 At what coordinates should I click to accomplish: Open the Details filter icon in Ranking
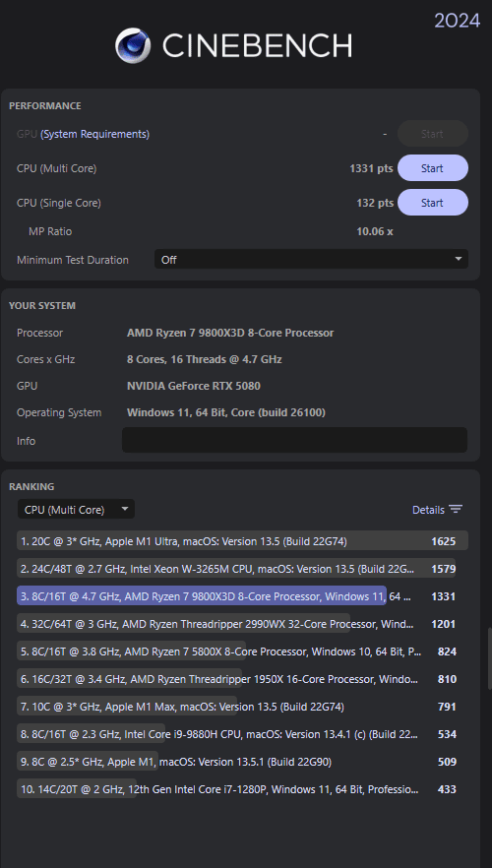tap(456, 510)
